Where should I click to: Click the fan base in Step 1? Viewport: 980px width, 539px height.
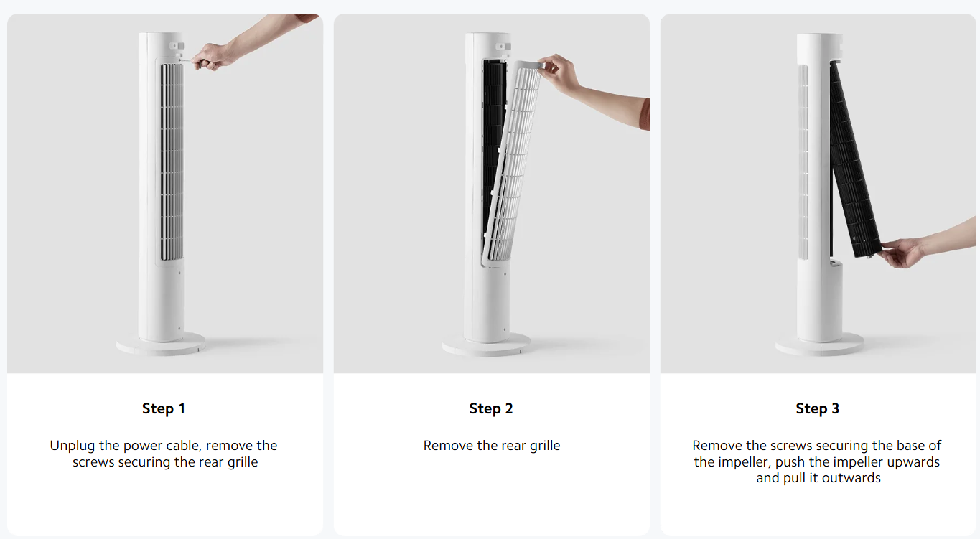[x=161, y=344]
